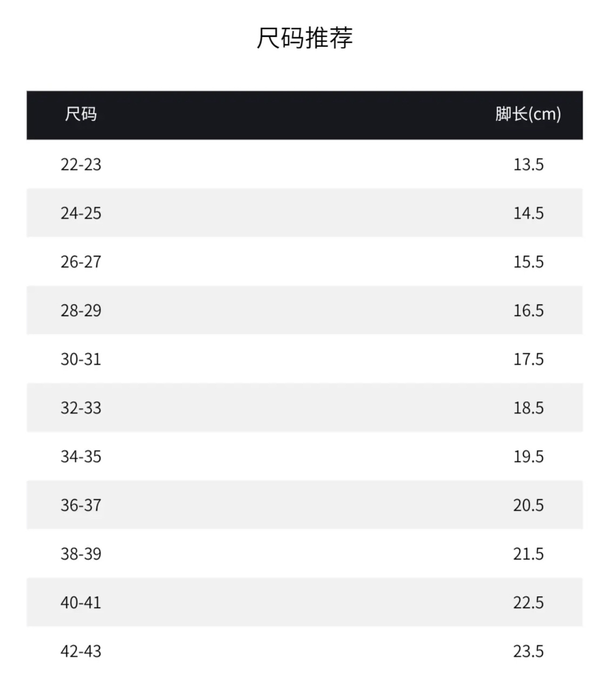Select the 尺码 column header
Viewport: 608px width, 700px height.
tap(81, 114)
